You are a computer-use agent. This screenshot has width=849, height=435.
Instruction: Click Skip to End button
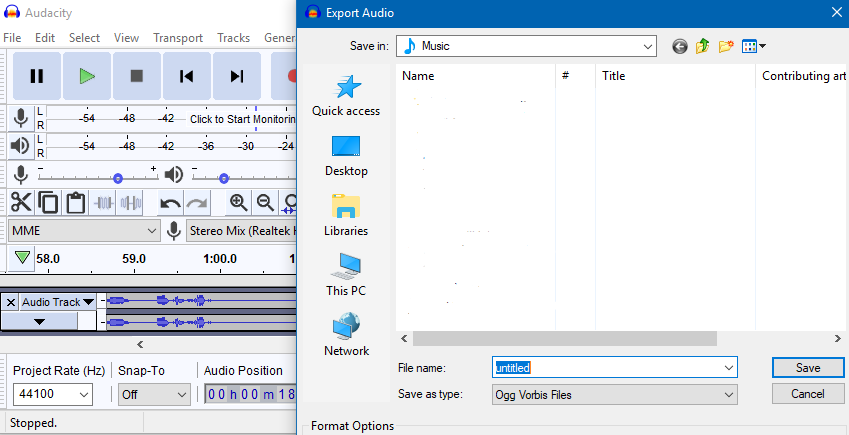pyautogui.click(x=237, y=76)
